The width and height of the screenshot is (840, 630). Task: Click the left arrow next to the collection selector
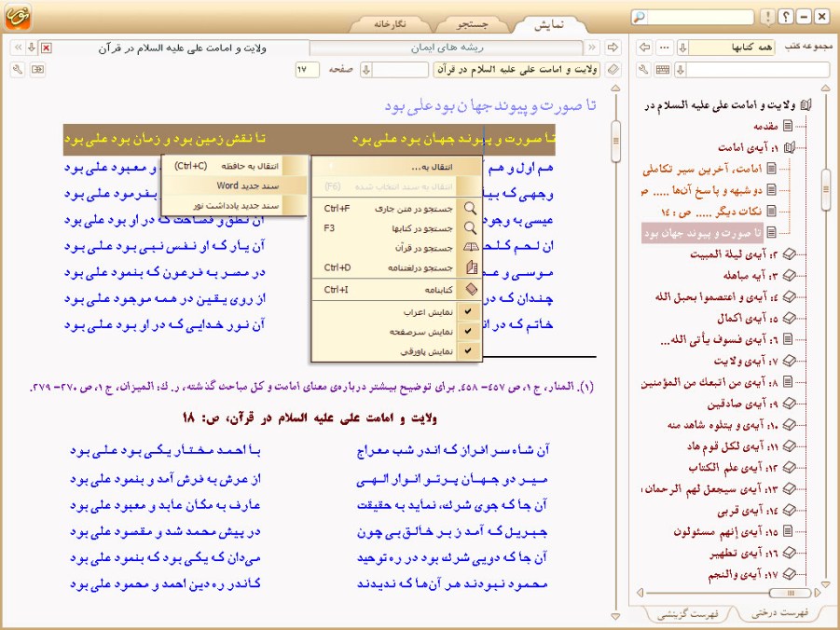pyautogui.click(x=645, y=48)
